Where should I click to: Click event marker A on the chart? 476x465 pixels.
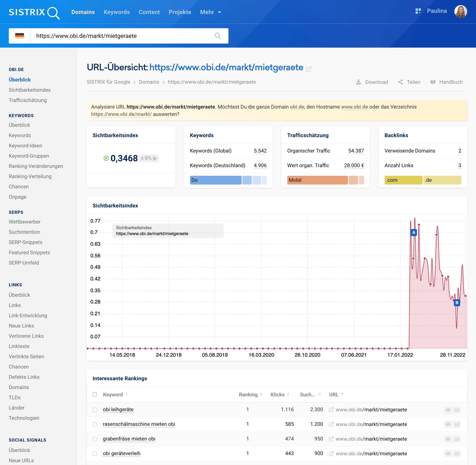pyautogui.click(x=413, y=232)
